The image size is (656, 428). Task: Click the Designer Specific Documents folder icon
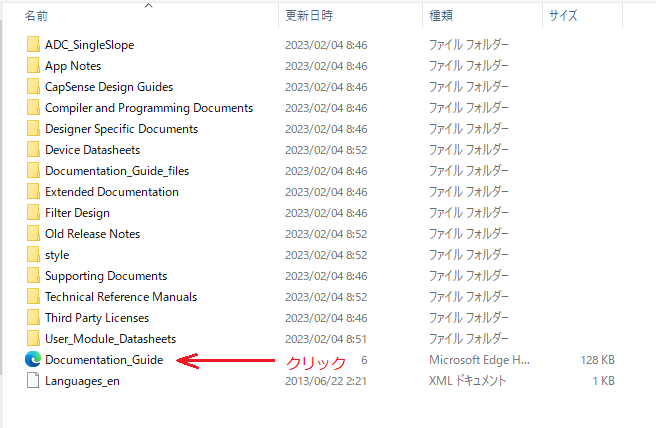point(33,128)
